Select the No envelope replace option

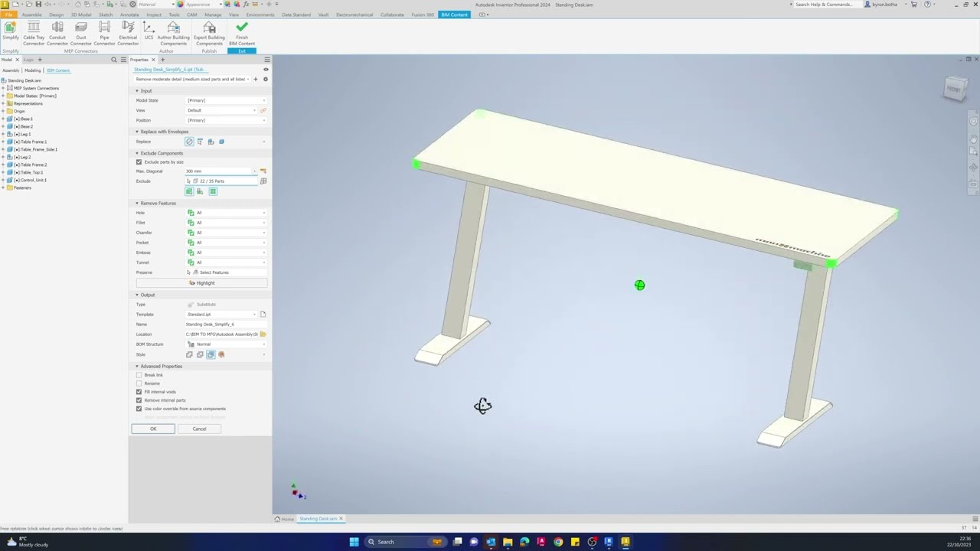[189, 142]
